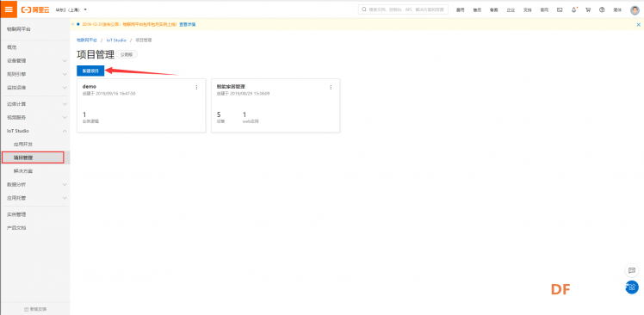
Task: Open the help question-mark icon
Action: pos(602,9)
